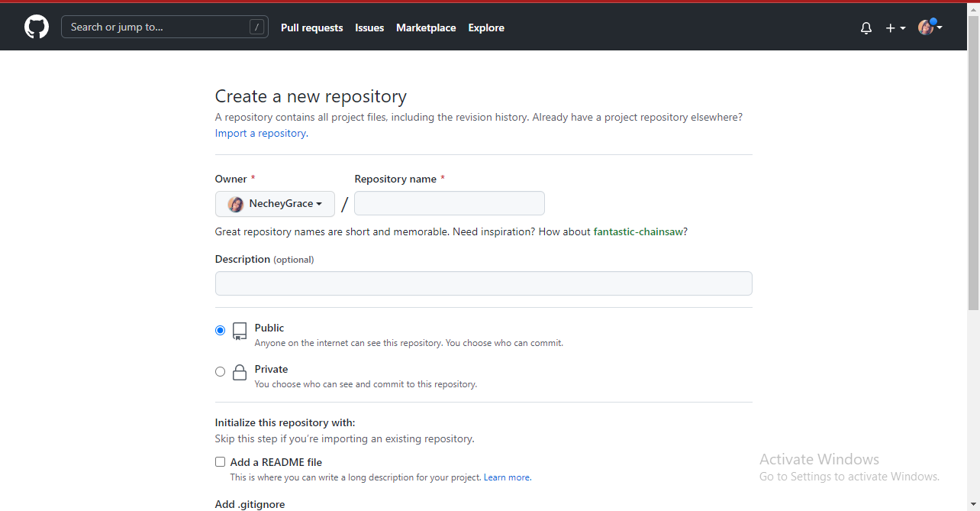Go to Marketplace in navigation bar
The width and height of the screenshot is (980, 511).
coord(426,27)
